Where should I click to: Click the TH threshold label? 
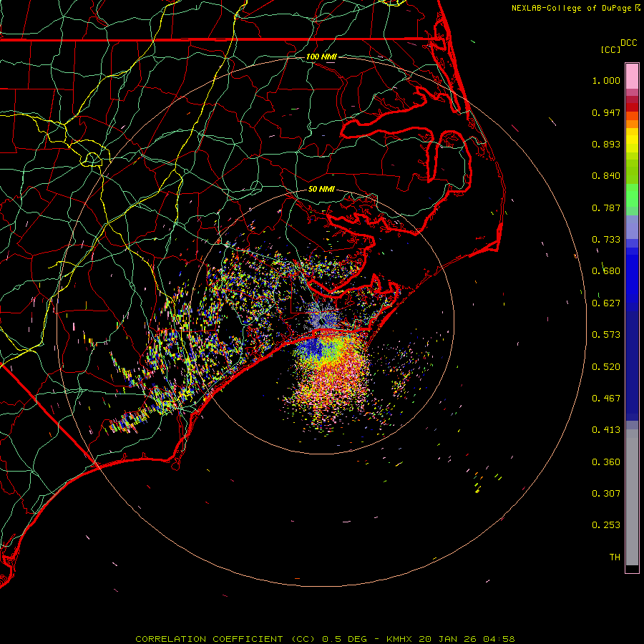(615, 557)
